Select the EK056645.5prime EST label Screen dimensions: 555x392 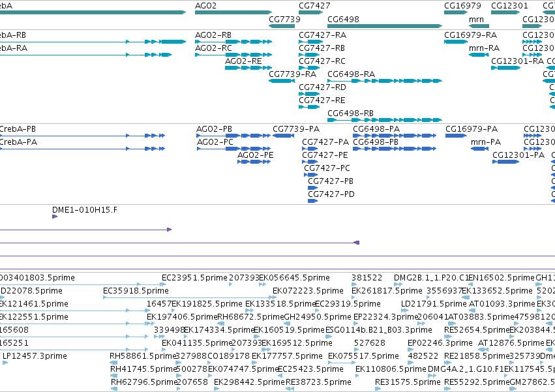(x=295, y=278)
